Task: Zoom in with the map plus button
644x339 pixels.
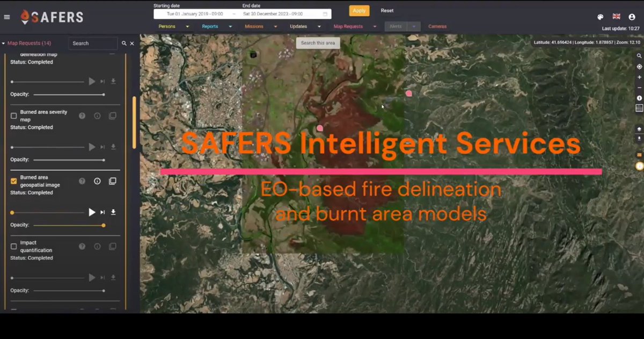Action: coord(639,77)
